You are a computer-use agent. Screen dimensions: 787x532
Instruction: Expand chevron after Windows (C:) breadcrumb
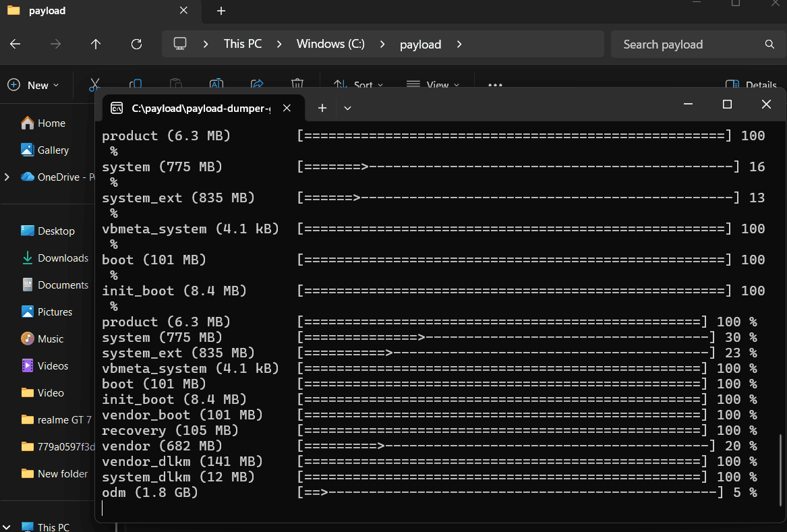tap(382, 45)
